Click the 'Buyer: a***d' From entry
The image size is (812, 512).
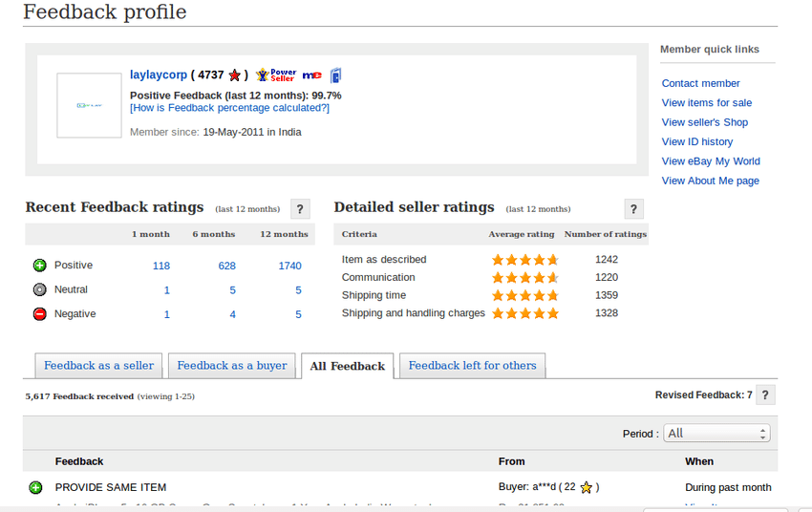(527, 487)
